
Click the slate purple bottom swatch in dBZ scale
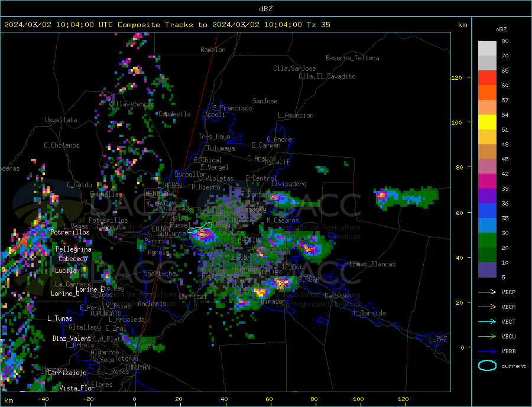coord(487,270)
